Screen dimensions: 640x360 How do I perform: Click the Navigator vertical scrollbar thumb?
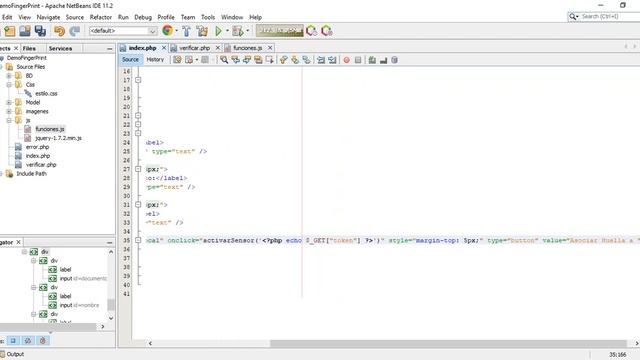111,305
